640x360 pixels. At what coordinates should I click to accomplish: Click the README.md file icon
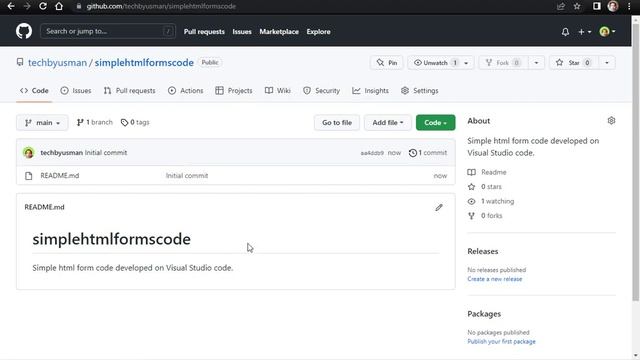[x=29, y=176]
